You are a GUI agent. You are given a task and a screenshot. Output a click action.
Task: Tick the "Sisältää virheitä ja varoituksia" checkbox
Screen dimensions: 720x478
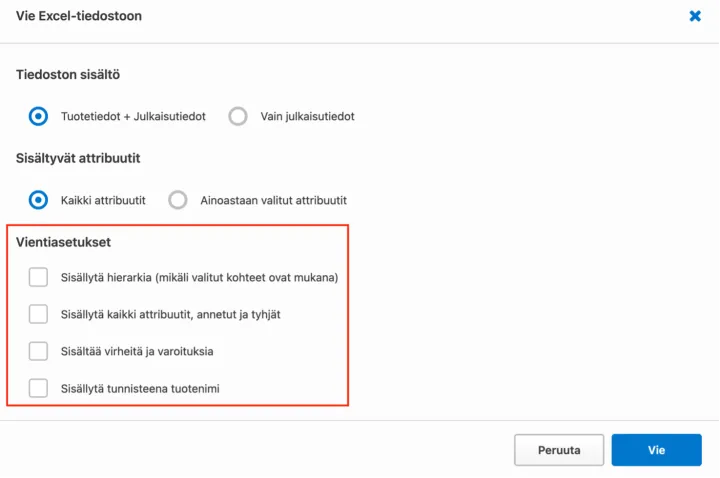click(x=38, y=351)
